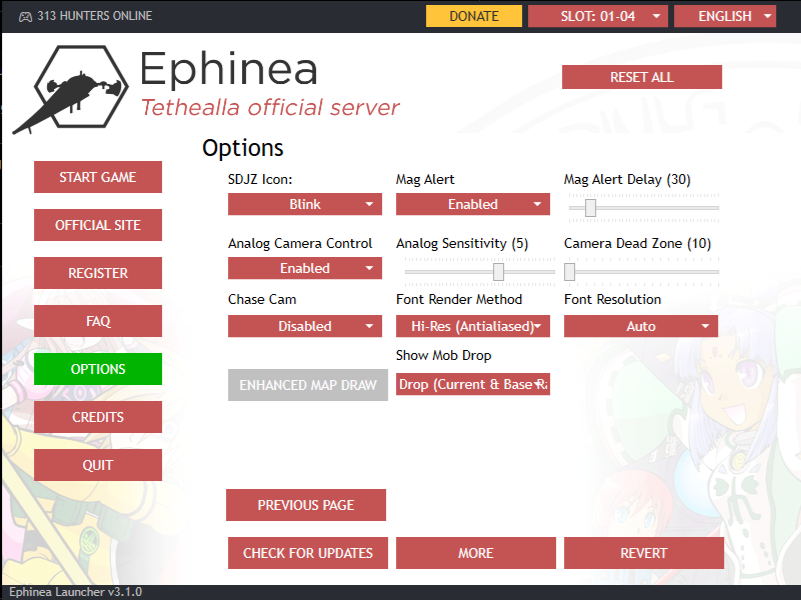
Task: Open the Chase Cam Disabled dropdown
Action: pos(305,326)
